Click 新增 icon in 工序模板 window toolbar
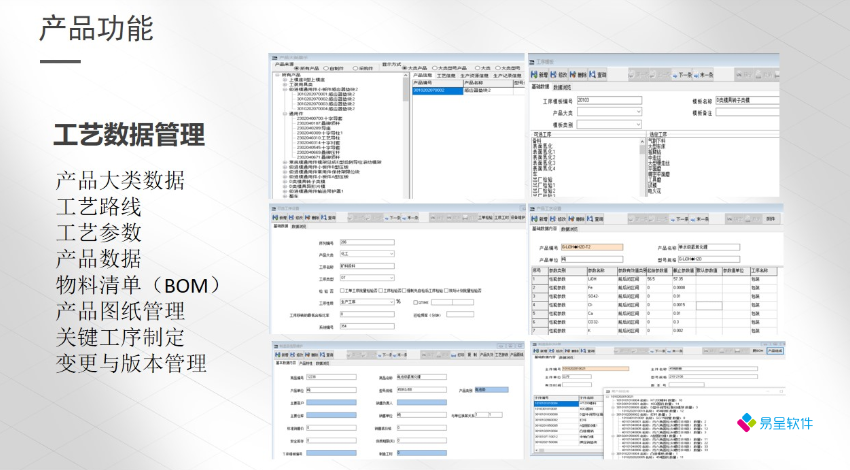Screen dimensions: 850x470 click(534, 74)
